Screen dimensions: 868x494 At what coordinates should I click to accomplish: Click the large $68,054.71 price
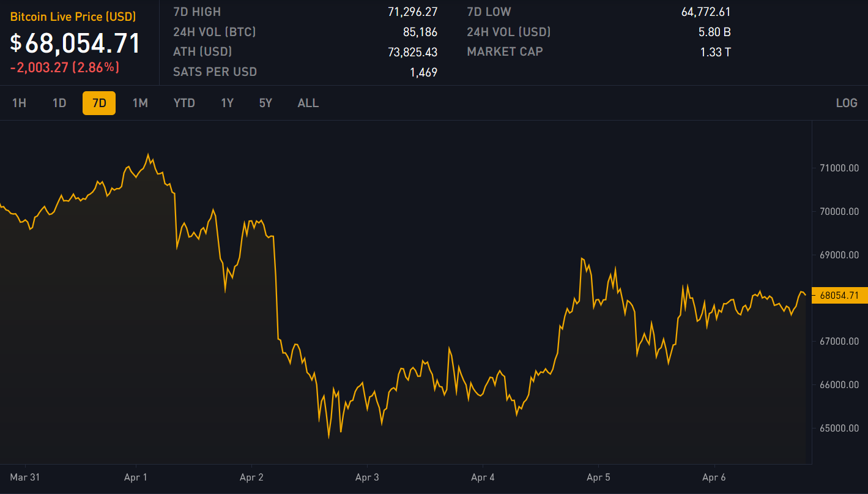[75, 43]
